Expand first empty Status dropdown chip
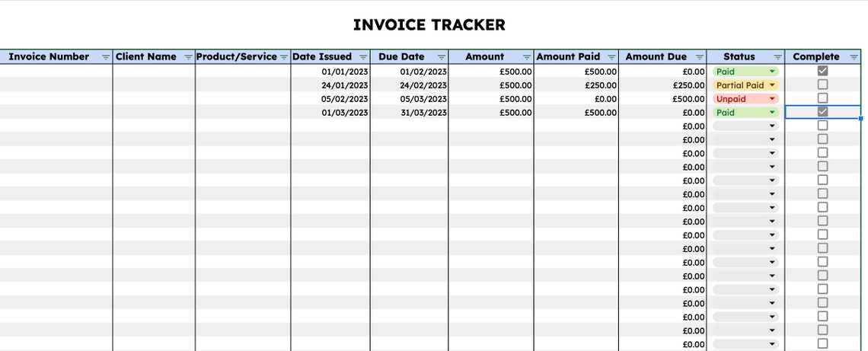868x351 pixels. point(745,126)
